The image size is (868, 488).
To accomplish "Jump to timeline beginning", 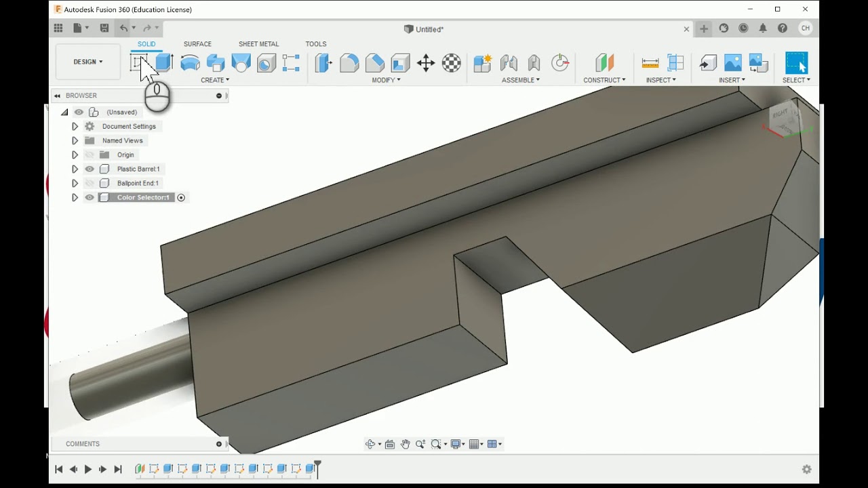I will click(59, 469).
